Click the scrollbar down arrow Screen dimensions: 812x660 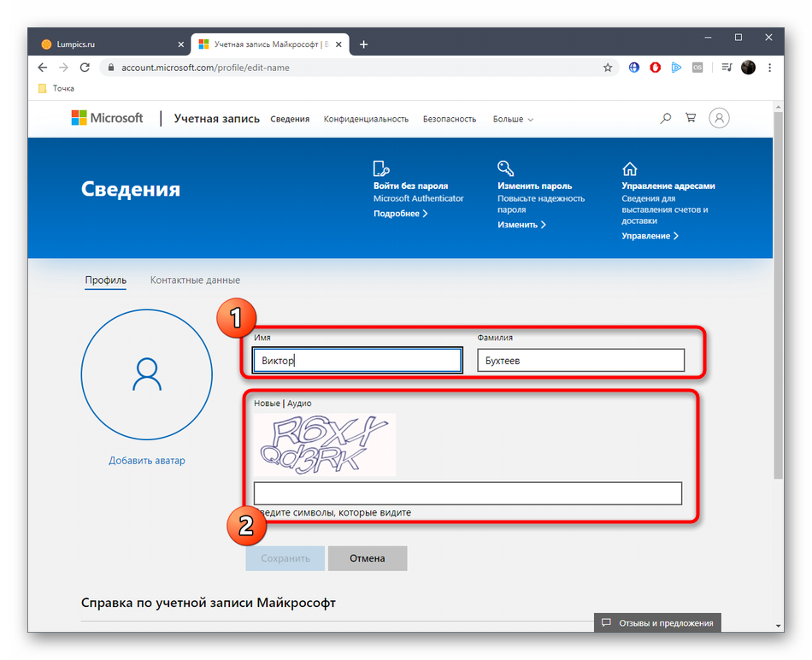point(778,626)
